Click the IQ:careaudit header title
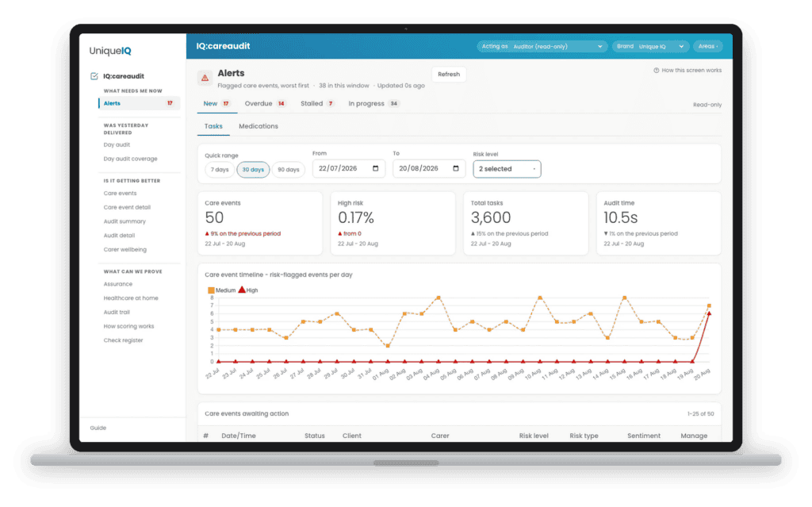The height and width of the screenshot is (507, 812). 223,46
